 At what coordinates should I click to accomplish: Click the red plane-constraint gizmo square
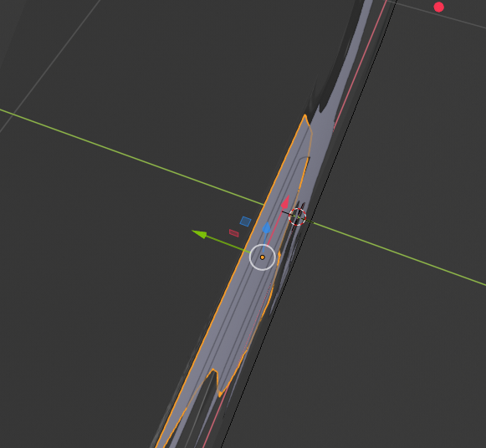click(x=234, y=233)
